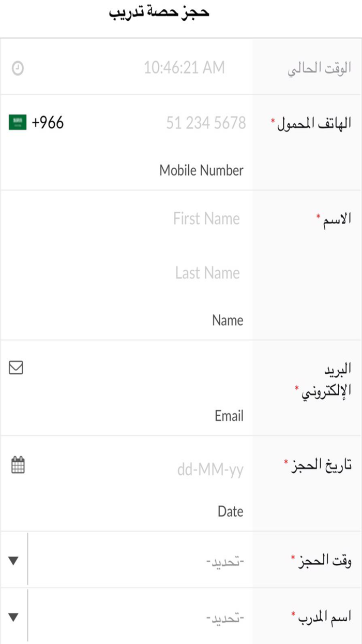This screenshot has height=644, width=362.
Task: Open the calendar icon date picker
Action: click(18, 464)
